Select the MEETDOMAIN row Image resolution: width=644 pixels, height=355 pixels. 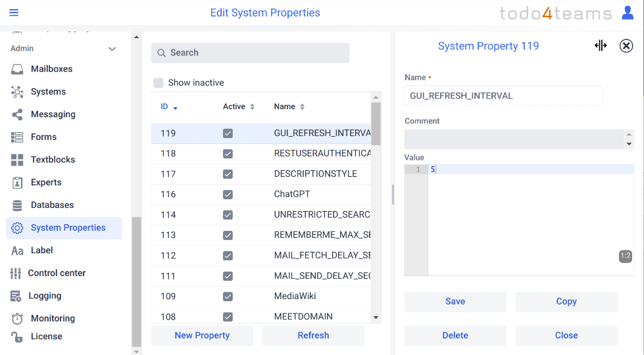tap(260, 317)
